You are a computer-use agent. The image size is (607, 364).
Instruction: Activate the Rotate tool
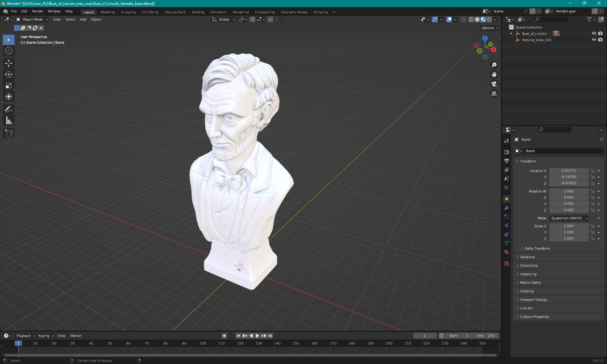tap(9, 74)
